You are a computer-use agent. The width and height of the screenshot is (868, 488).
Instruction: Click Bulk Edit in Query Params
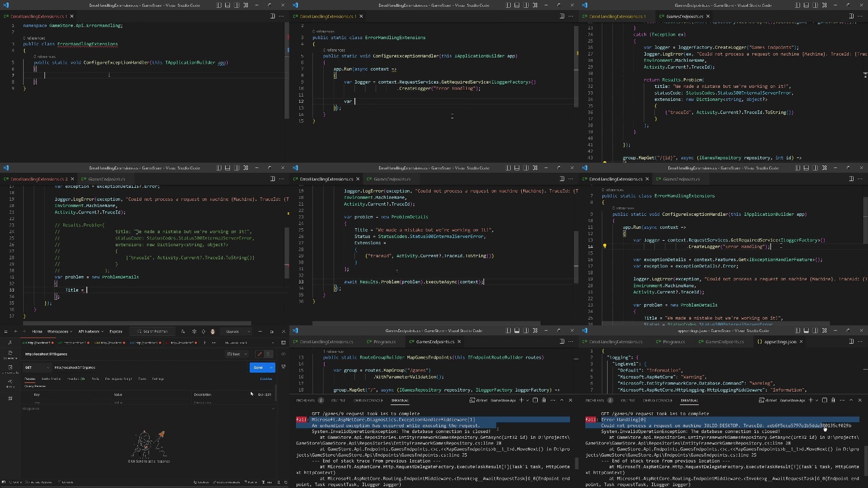tap(264, 394)
